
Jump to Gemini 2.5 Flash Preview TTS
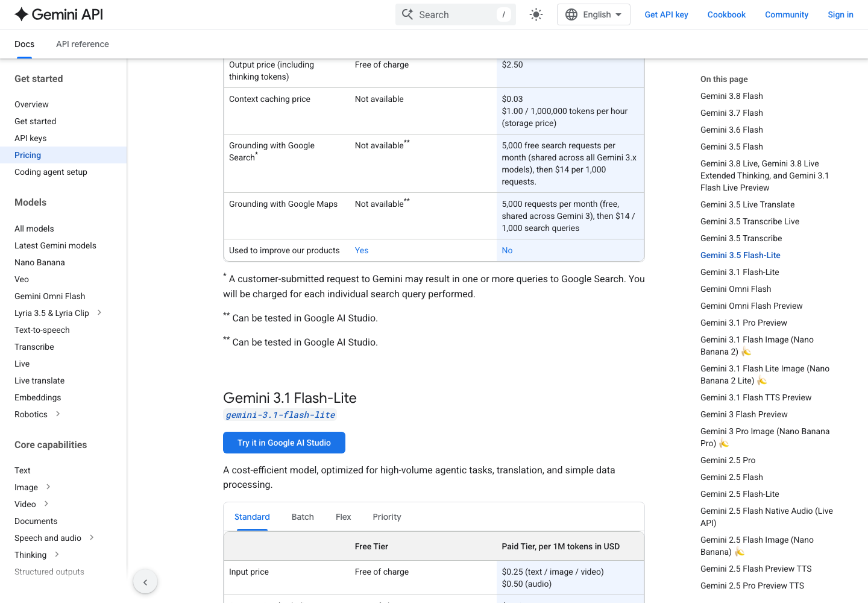point(756,569)
